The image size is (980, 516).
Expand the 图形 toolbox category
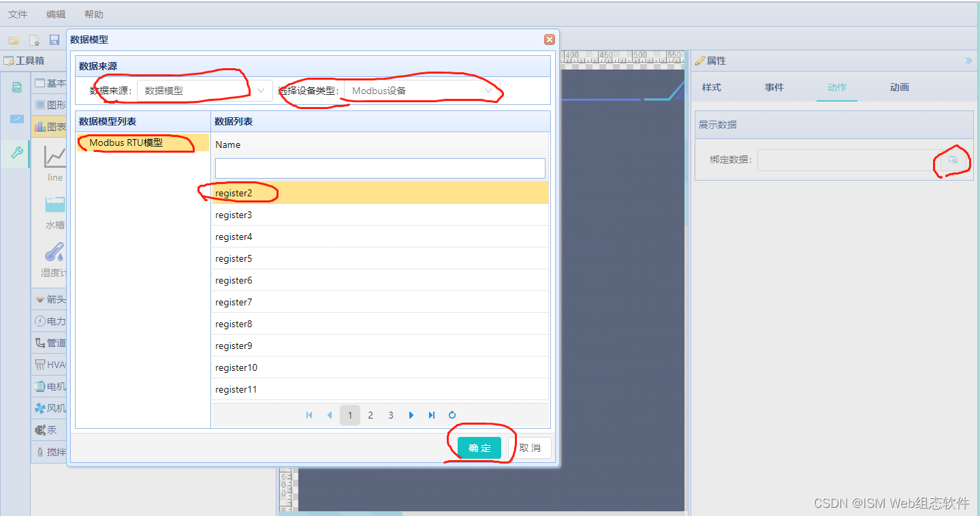tap(50, 105)
